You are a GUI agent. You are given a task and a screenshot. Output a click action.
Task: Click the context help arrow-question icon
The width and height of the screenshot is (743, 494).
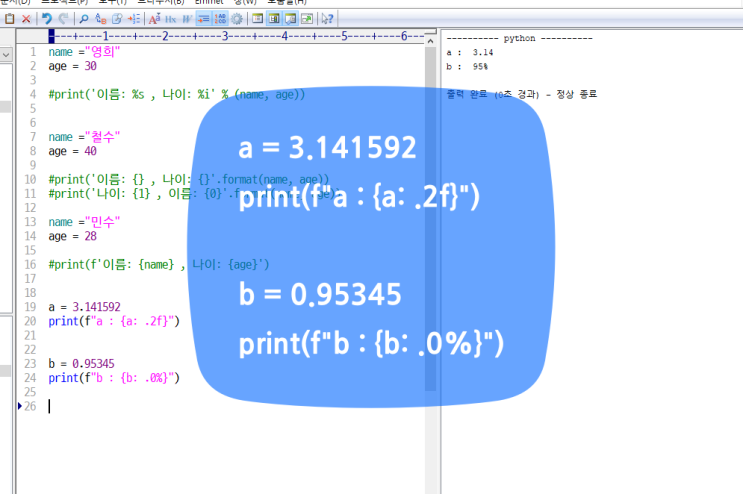coord(327,19)
